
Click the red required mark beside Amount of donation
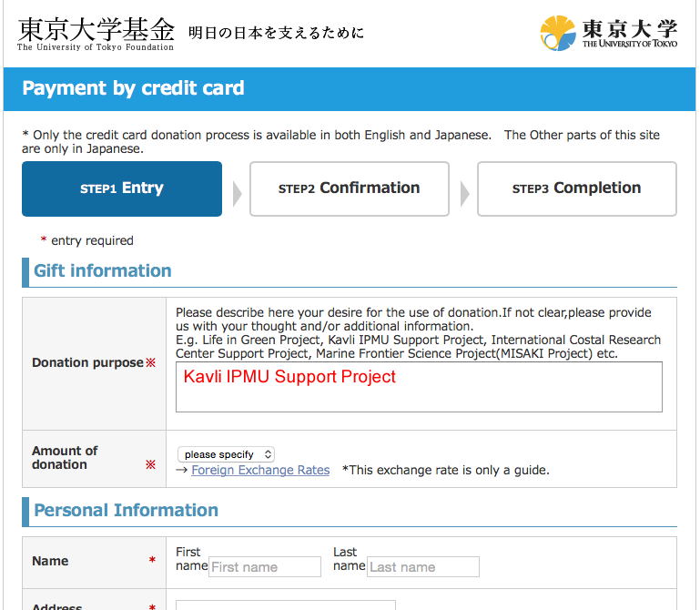151,464
